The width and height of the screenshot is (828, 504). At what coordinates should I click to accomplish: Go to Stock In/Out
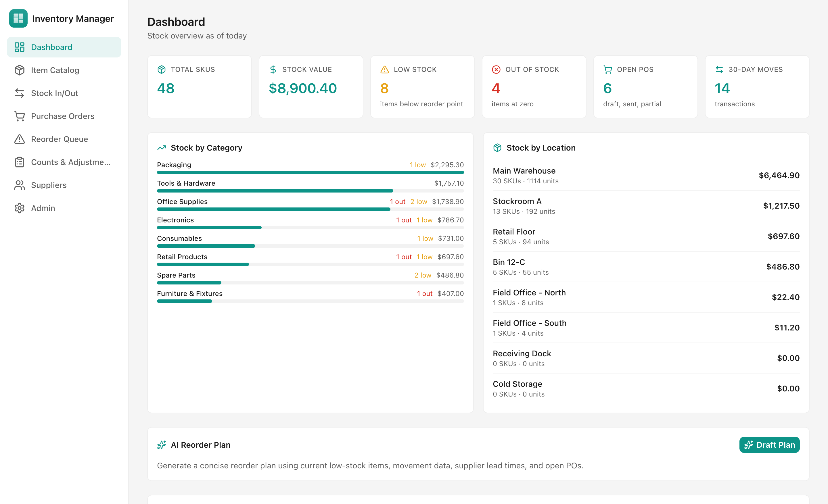[x=64, y=93]
